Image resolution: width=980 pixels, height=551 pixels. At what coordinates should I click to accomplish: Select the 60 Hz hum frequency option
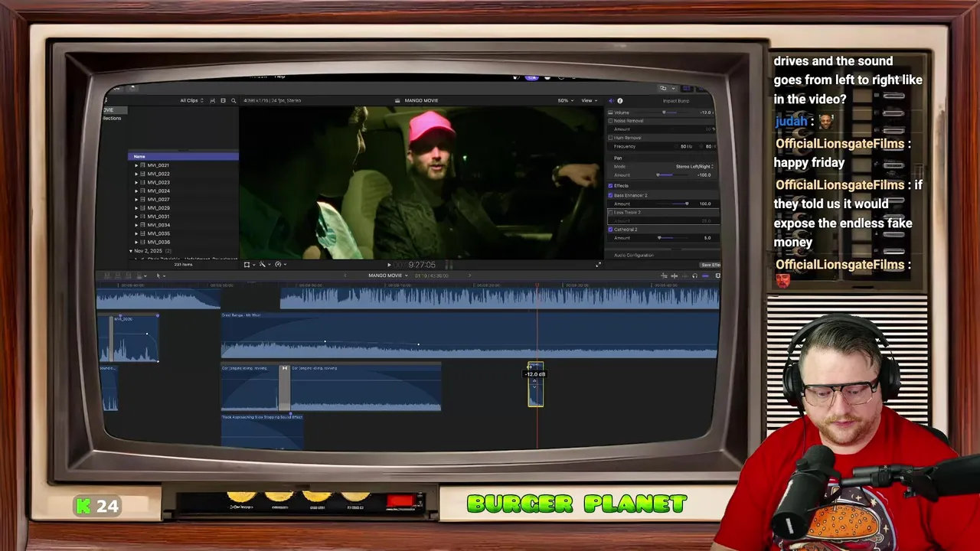pyautogui.click(x=708, y=146)
